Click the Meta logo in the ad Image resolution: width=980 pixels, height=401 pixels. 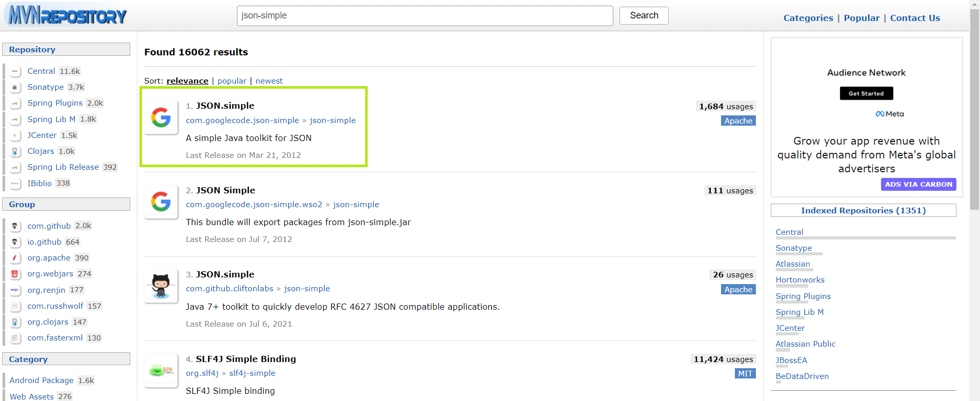pyautogui.click(x=890, y=114)
